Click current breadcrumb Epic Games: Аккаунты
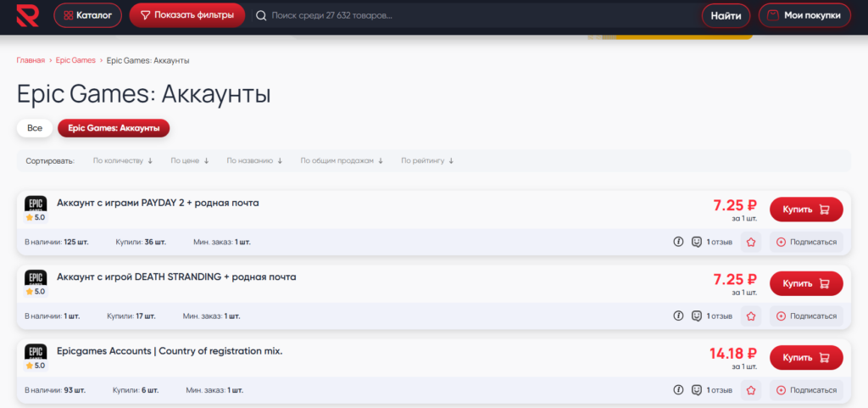Viewport: 868px width, 408px height. [x=147, y=60]
